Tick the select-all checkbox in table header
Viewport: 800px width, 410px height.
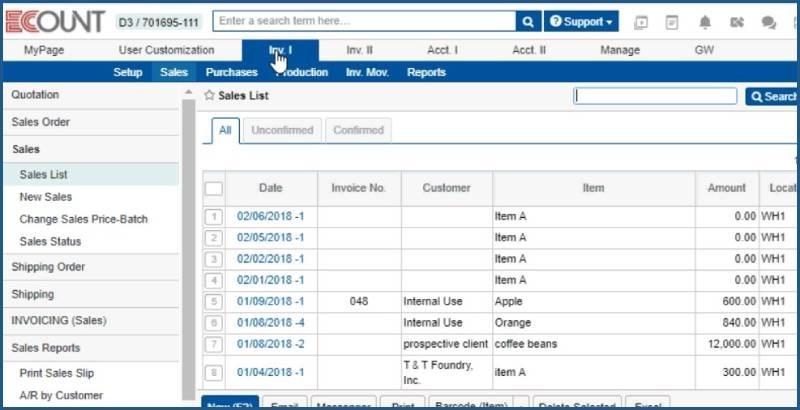point(214,188)
